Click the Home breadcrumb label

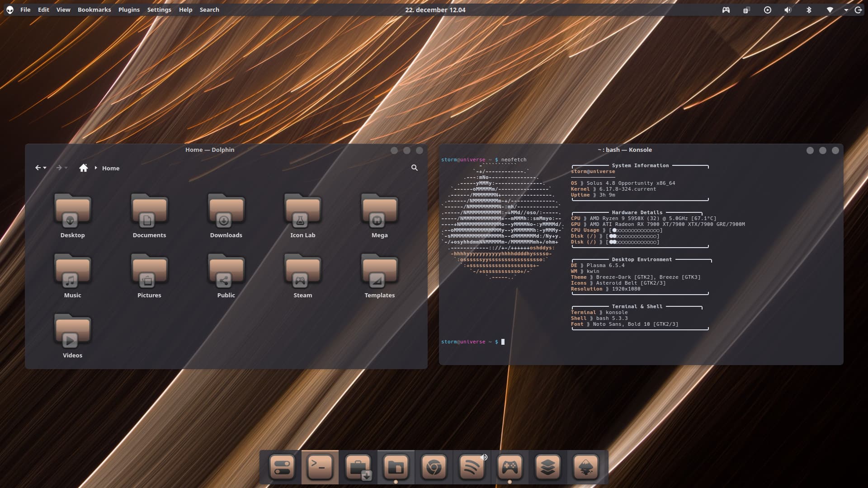pos(111,168)
